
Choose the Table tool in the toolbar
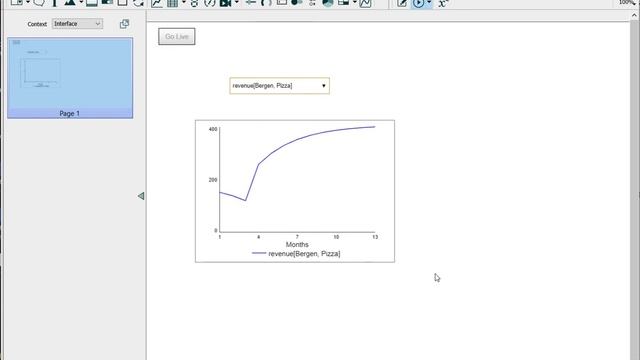[172, 3]
